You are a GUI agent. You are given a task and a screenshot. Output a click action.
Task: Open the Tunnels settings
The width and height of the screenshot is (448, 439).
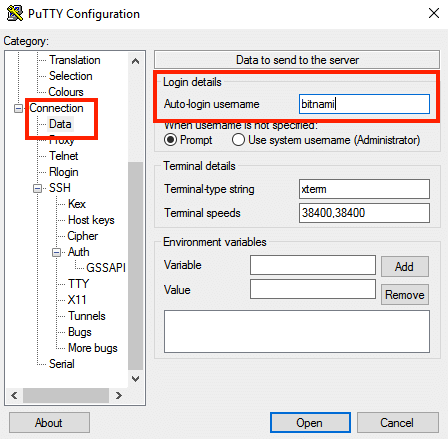tap(87, 316)
